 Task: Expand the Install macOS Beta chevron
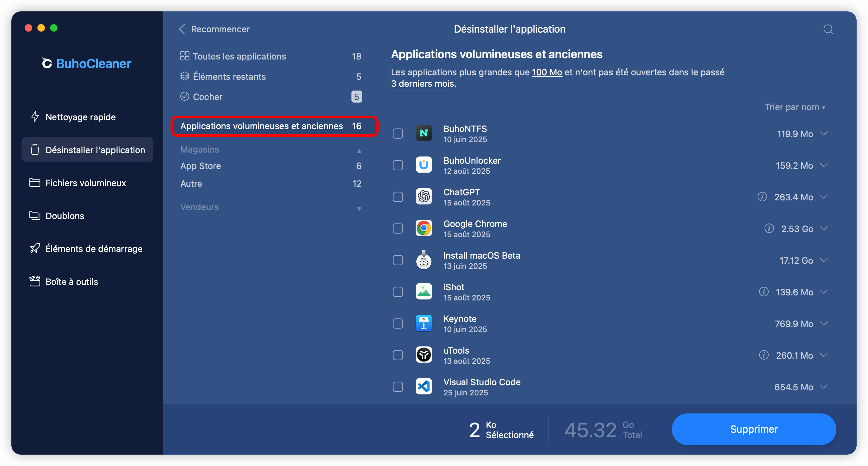pyautogui.click(x=824, y=260)
